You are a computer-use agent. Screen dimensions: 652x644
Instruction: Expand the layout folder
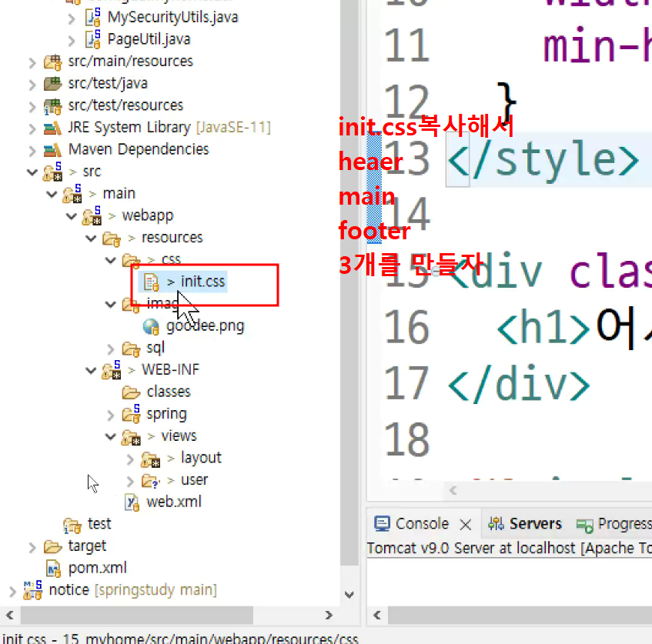(x=130, y=459)
